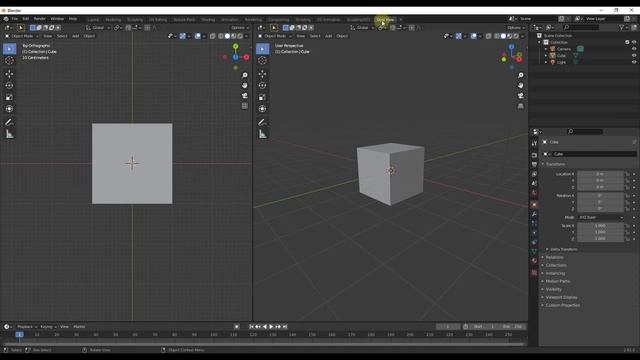Open the Active Tool properties tab
640x360 pixels.
pyautogui.click(x=534, y=144)
